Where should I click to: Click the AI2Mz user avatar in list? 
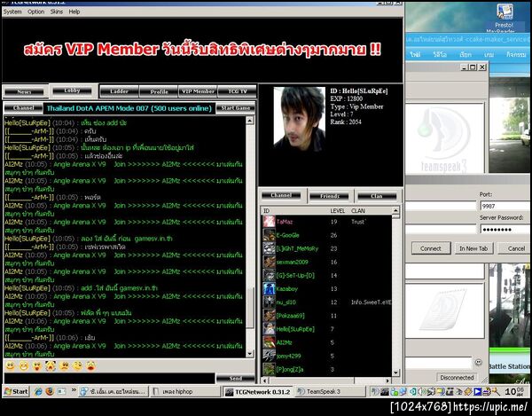(x=269, y=342)
